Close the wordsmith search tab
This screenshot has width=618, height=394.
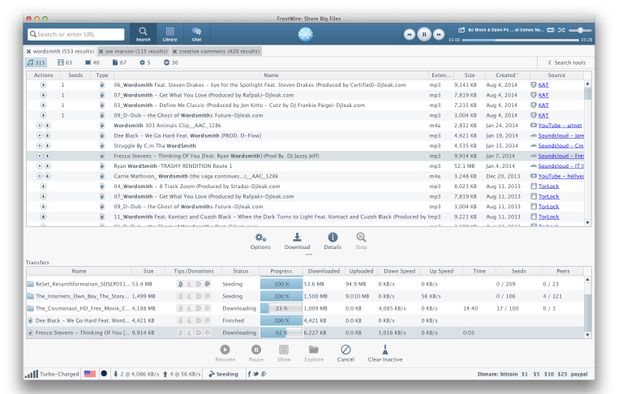pos(29,51)
